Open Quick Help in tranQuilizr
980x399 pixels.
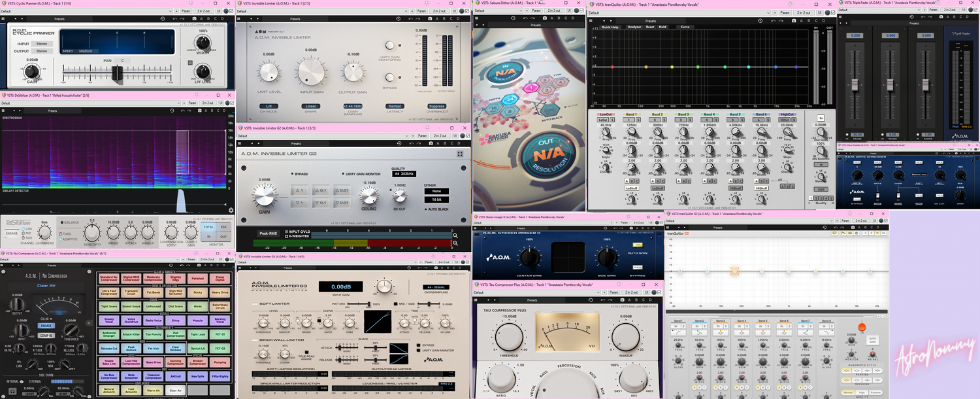coord(610,27)
